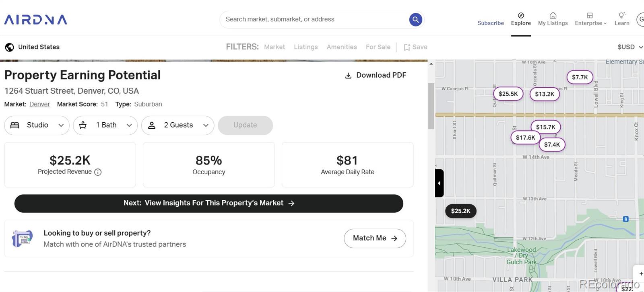Screen dimensions: 644x292
Task: Expand the Studio bedrooms dropdown
Action: click(37, 125)
